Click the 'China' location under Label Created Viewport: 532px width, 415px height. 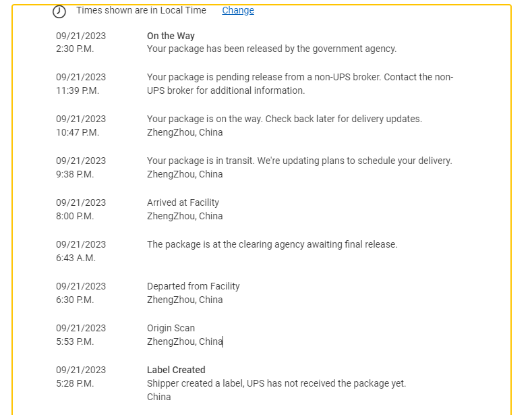tap(158, 397)
